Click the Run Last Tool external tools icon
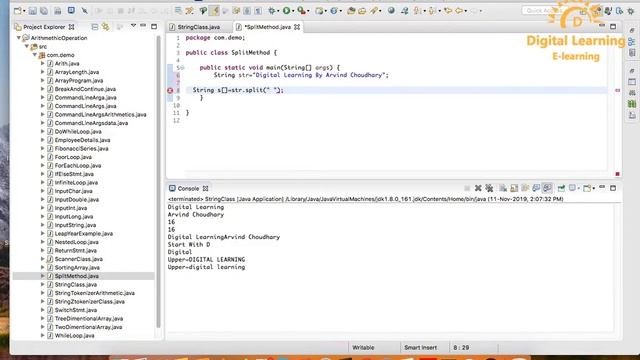640x360 pixels. 301,11
